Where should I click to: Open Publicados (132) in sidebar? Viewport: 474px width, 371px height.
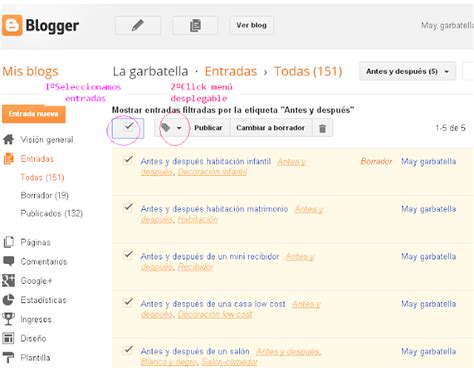52,213
